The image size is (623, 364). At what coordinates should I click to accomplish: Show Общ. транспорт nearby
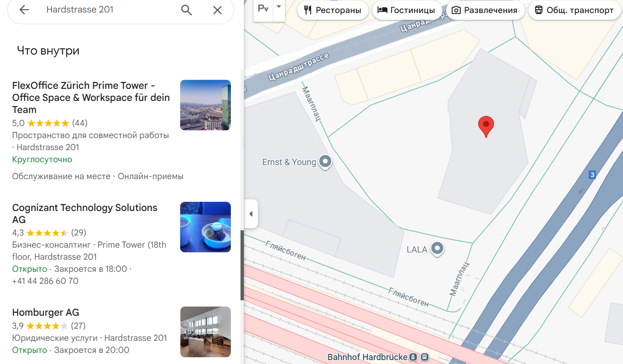click(575, 10)
